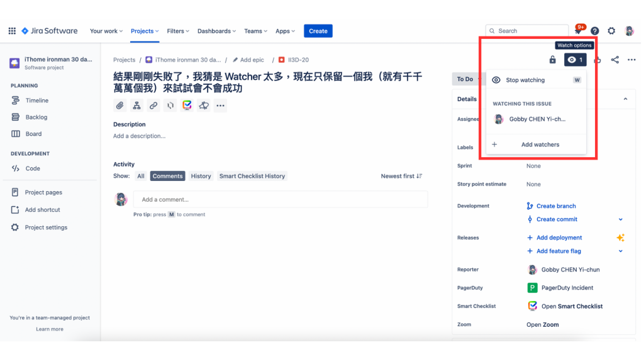Click the Board sidebar icon
The height and width of the screenshot is (362, 644).
pos(16,134)
